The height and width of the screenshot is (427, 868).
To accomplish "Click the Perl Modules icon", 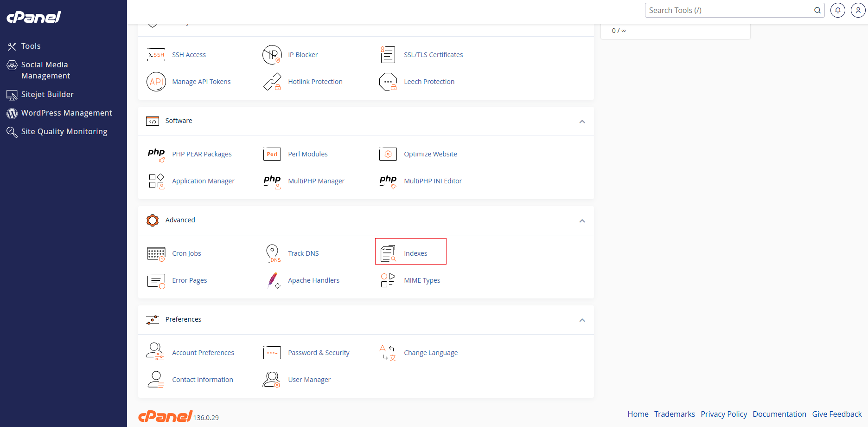I will click(x=272, y=154).
